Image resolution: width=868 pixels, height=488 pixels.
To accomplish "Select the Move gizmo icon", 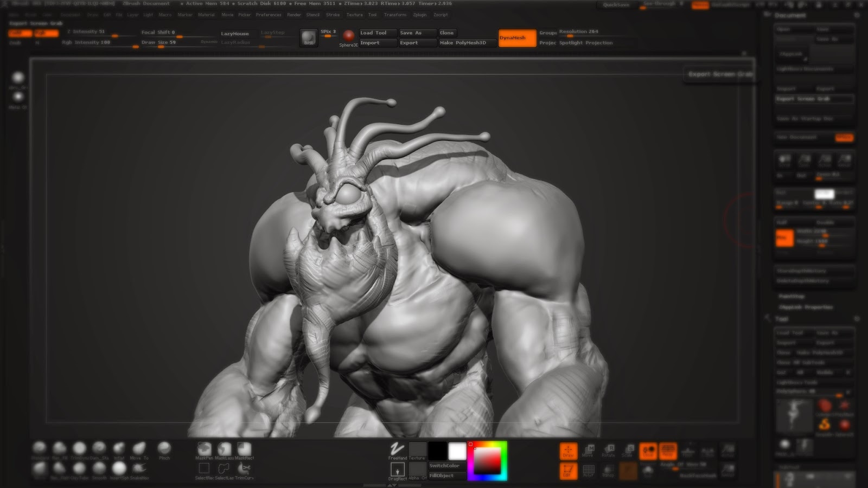I will pyautogui.click(x=588, y=450).
